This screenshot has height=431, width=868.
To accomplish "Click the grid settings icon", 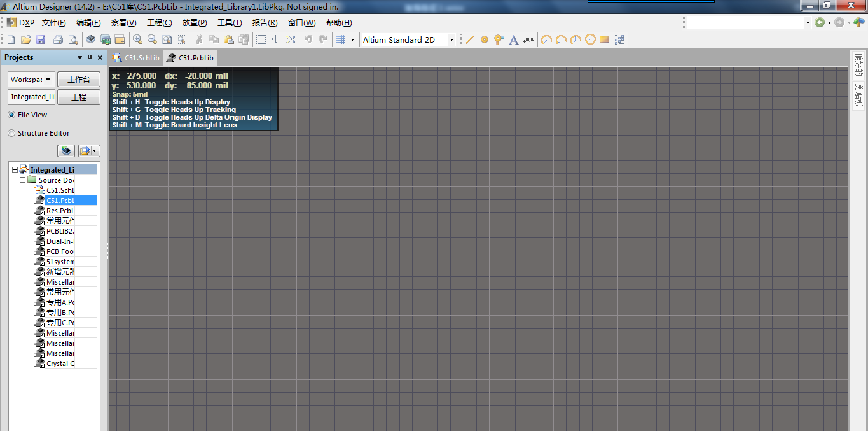I will pyautogui.click(x=341, y=39).
